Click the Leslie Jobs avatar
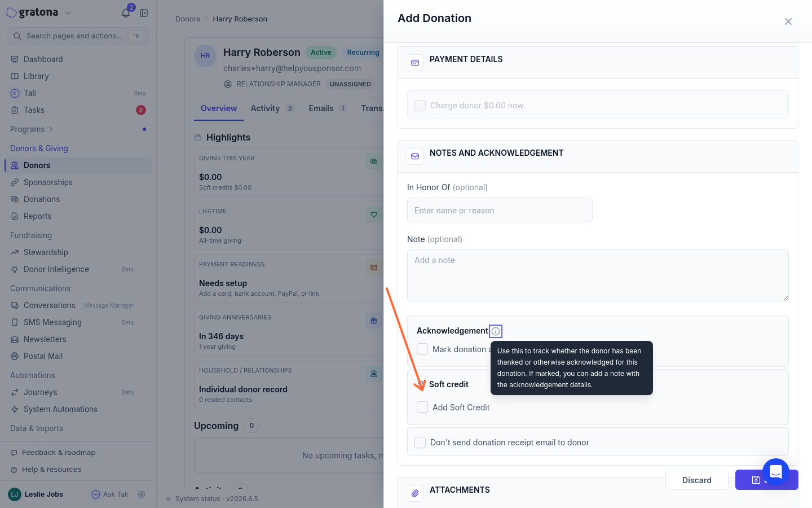Image resolution: width=812 pixels, height=508 pixels. [15, 494]
